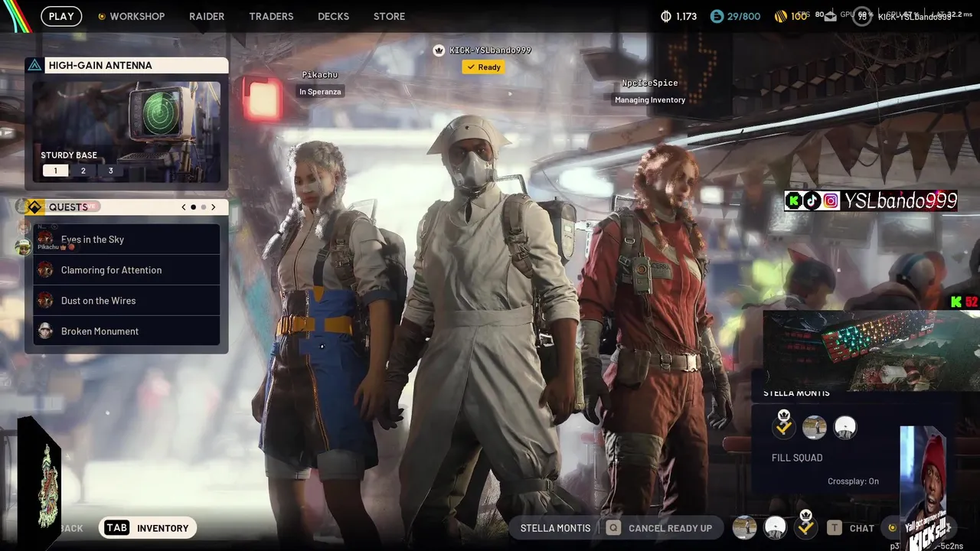Image resolution: width=980 pixels, height=551 pixels.
Task: Click trader portrait beside Dust on the Wires
Action: coord(46,301)
